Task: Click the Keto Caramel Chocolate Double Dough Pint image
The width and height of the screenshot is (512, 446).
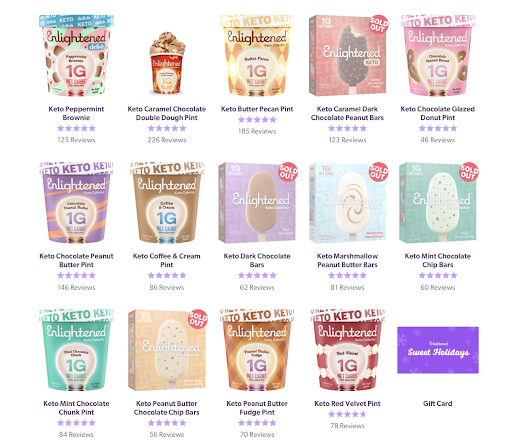Action: pos(167,63)
